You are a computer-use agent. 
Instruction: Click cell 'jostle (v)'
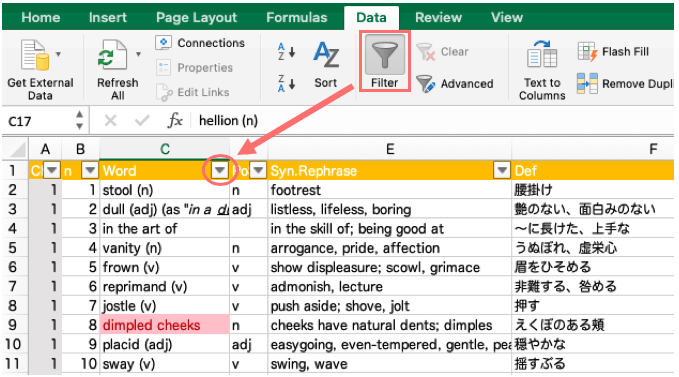(x=165, y=306)
